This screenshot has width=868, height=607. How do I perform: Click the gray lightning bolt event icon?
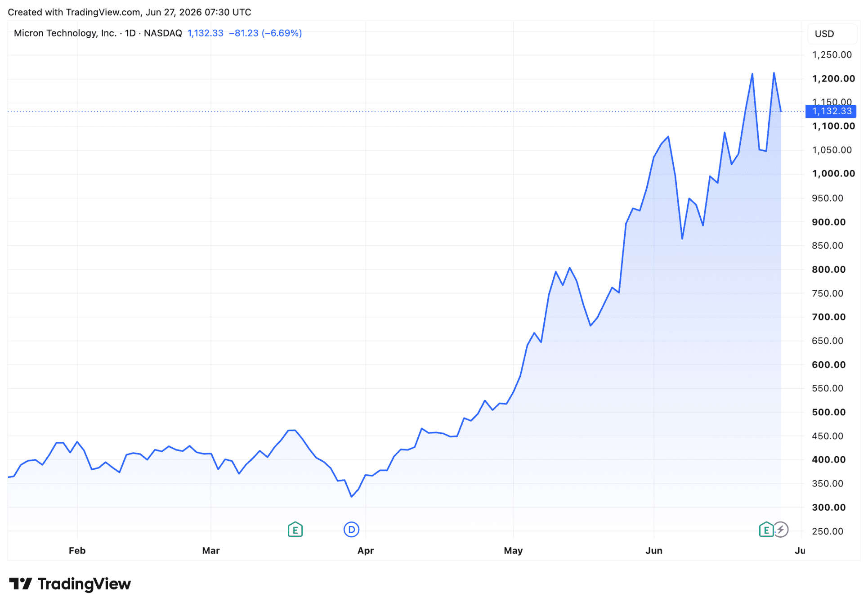(781, 530)
